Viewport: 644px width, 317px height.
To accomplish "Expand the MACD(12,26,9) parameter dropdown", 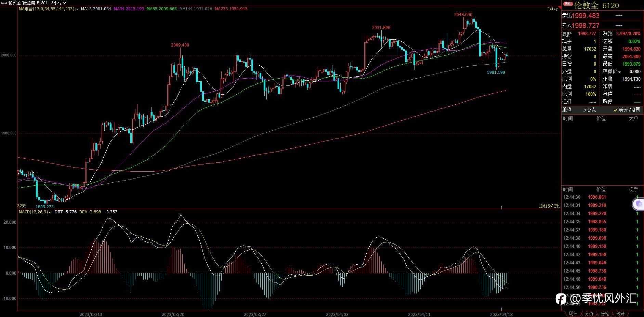I will click(x=50, y=212).
